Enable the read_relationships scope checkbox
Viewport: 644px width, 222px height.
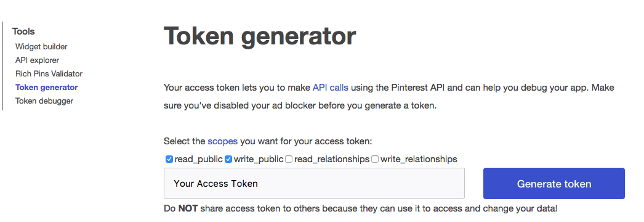pos(289,159)
